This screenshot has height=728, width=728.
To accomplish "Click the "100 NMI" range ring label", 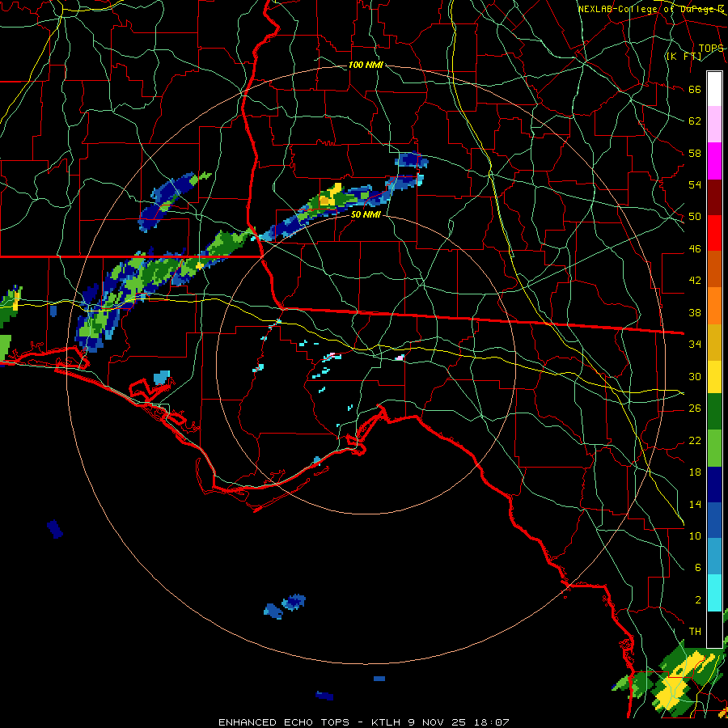I will tap(366, 65).
